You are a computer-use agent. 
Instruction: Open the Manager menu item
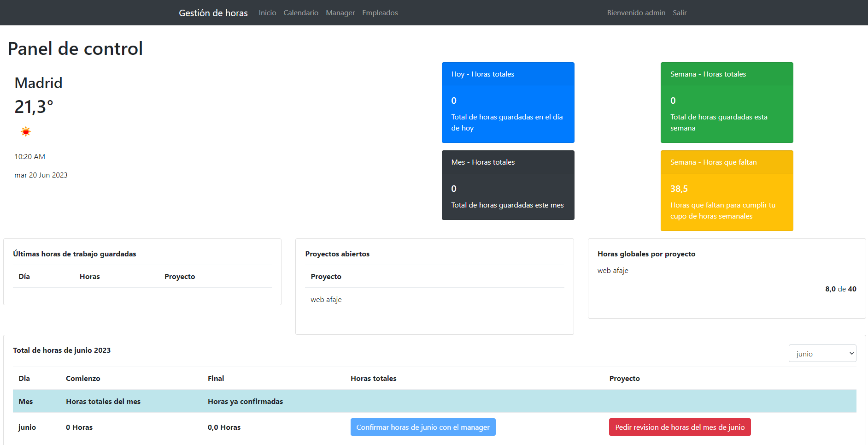(340, 13)
